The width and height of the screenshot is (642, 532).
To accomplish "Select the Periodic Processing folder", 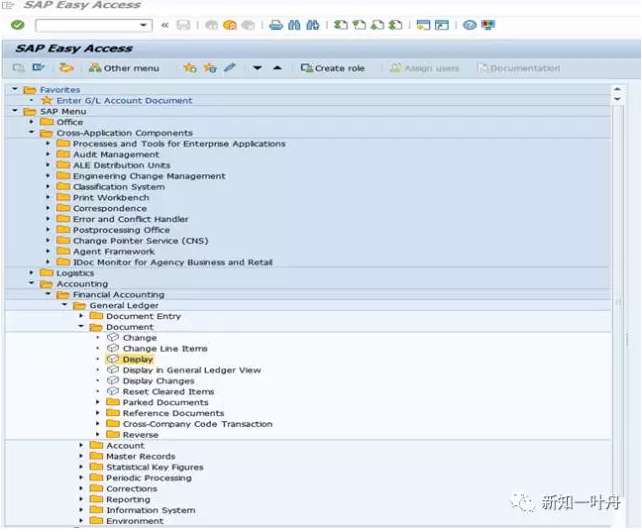I will tap(149, 478).
